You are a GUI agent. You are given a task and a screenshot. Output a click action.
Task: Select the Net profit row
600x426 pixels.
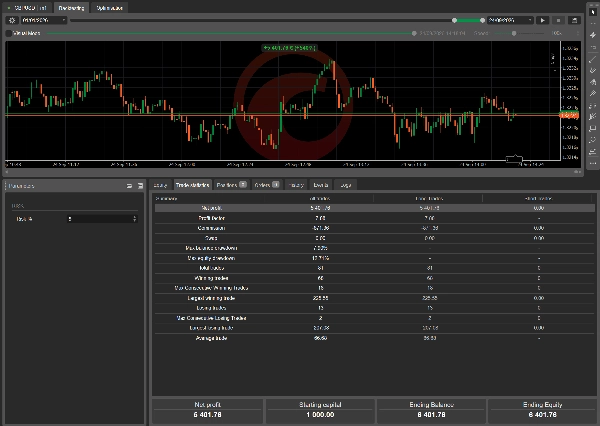pyautogui.click(x=375, y=208)
